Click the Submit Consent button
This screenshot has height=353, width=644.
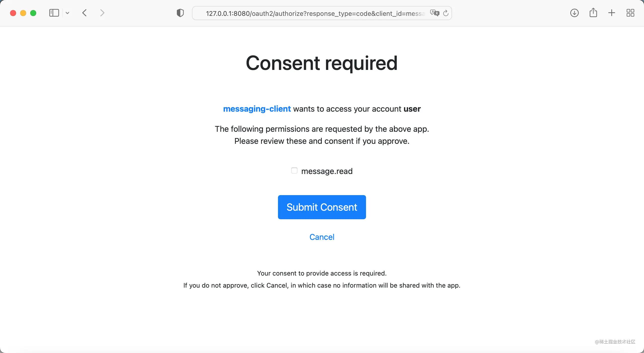coord(322,207)
